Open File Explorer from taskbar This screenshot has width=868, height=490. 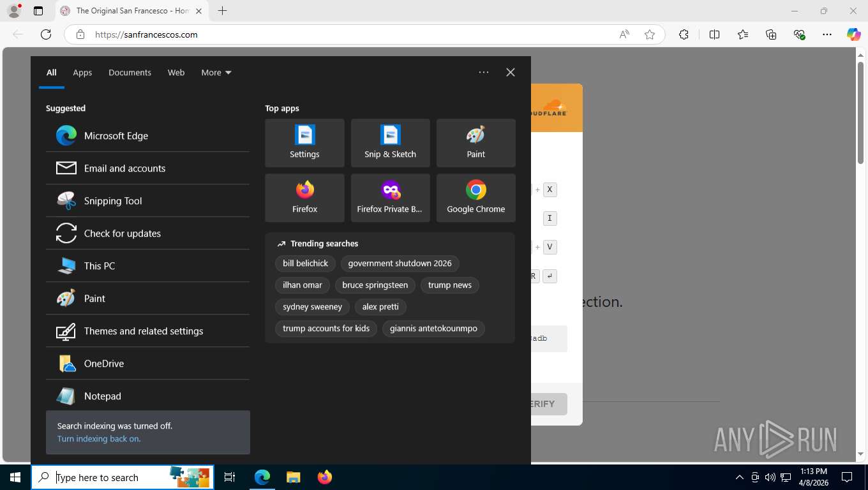click(x=293, y=477)
